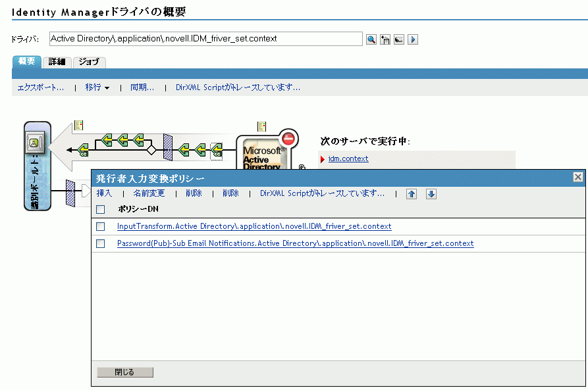Click the 発行者入力変換ポリシー dialog title
Image resolution: width=588 pixels, height=390 pixels.
(x=150, y=178)
